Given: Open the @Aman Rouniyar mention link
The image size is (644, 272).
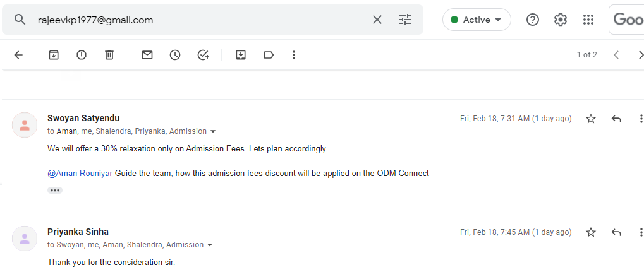Looking at the screenshot, I should click(80, 173).
